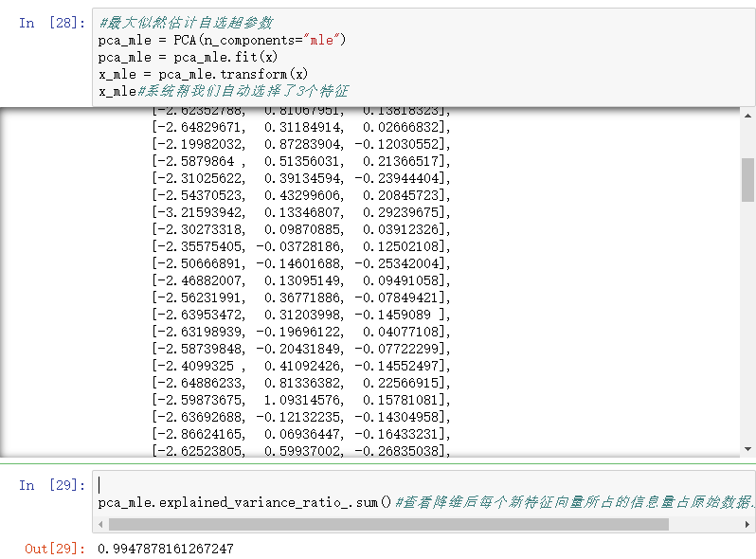Click the comment #系统帮我们自动选择了3个特征
The height and width of the screenshot is (559, 756).
coord(243,91)
